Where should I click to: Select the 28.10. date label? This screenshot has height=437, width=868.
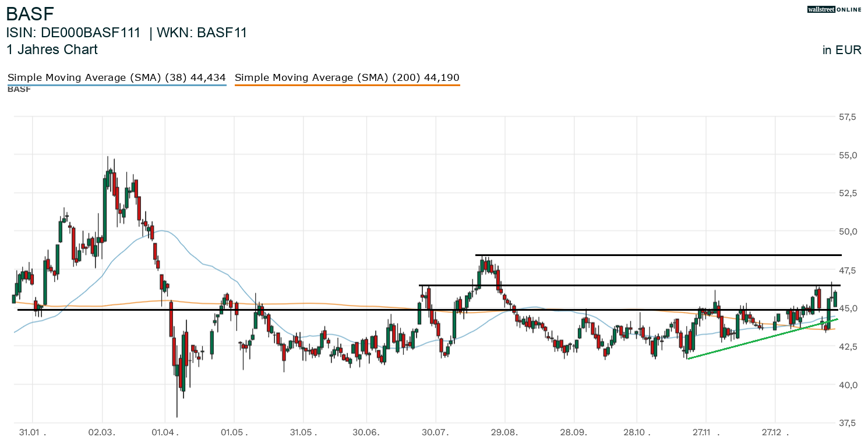[x=637, y=432]
